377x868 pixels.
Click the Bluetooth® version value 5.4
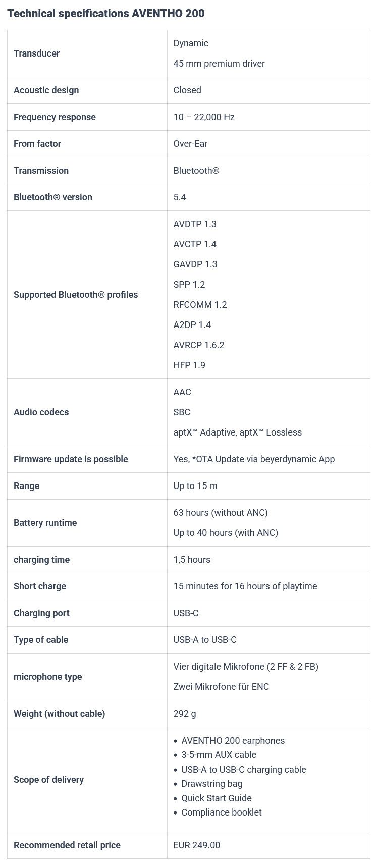tap(180, 197)
